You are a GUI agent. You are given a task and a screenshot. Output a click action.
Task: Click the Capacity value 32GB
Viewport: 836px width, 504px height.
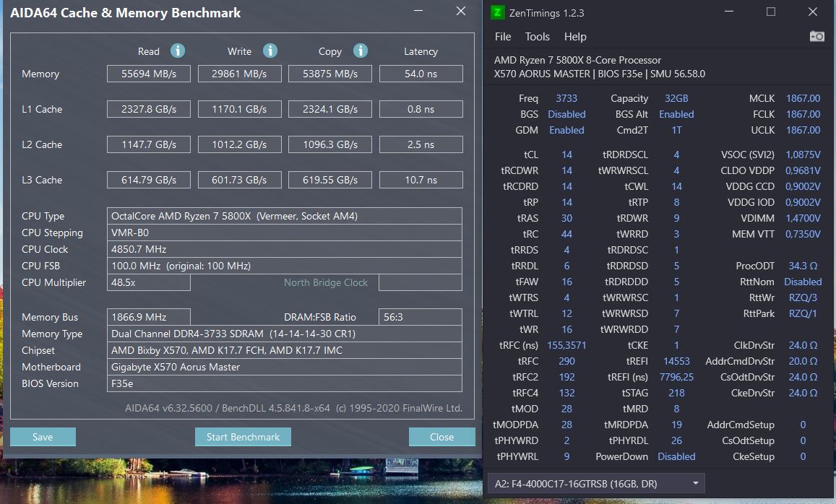(x=676, y=99)
